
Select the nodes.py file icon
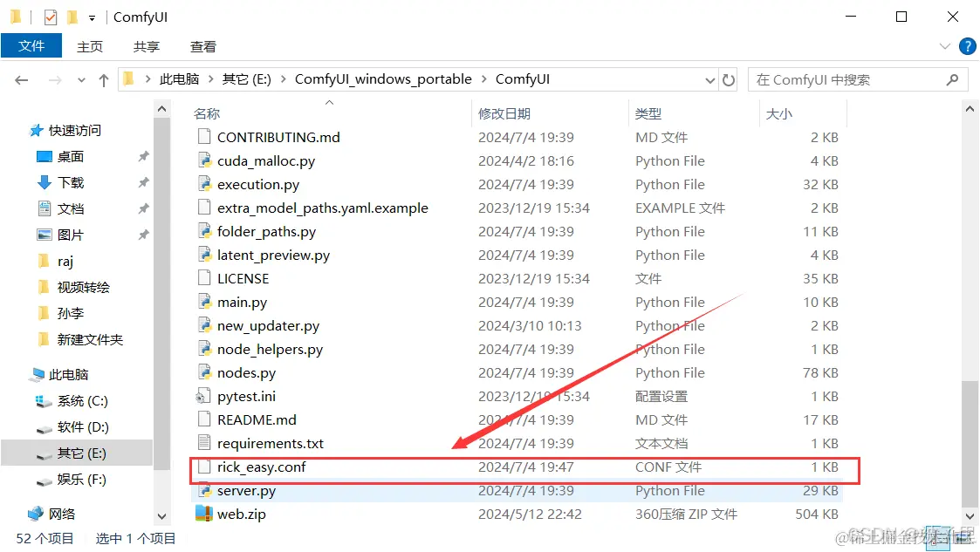point(203,372)
